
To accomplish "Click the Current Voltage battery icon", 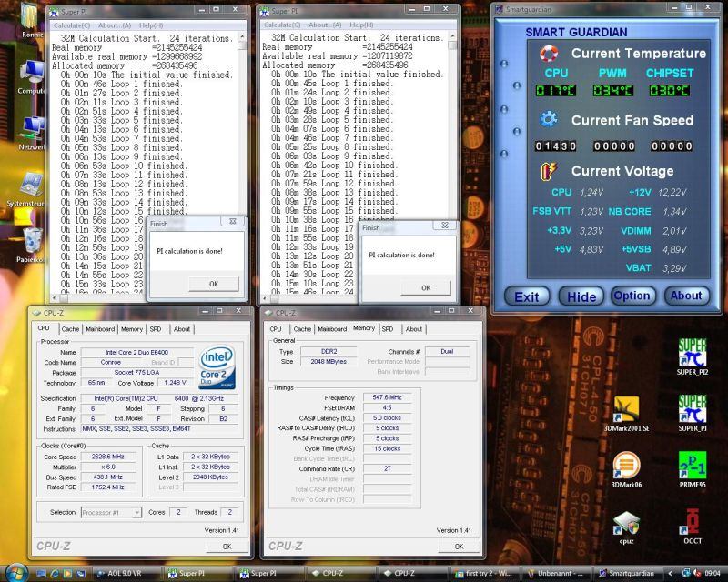I will [549, 171].
